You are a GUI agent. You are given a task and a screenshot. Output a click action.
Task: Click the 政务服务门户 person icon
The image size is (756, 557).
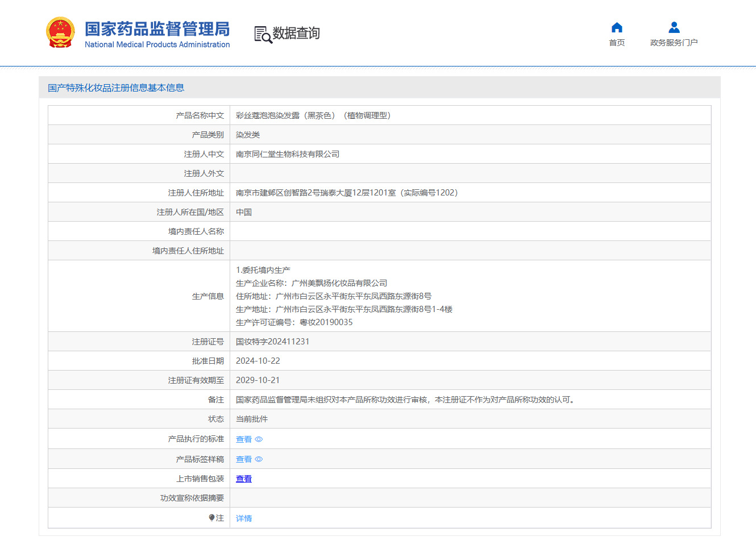coord(674,27)
